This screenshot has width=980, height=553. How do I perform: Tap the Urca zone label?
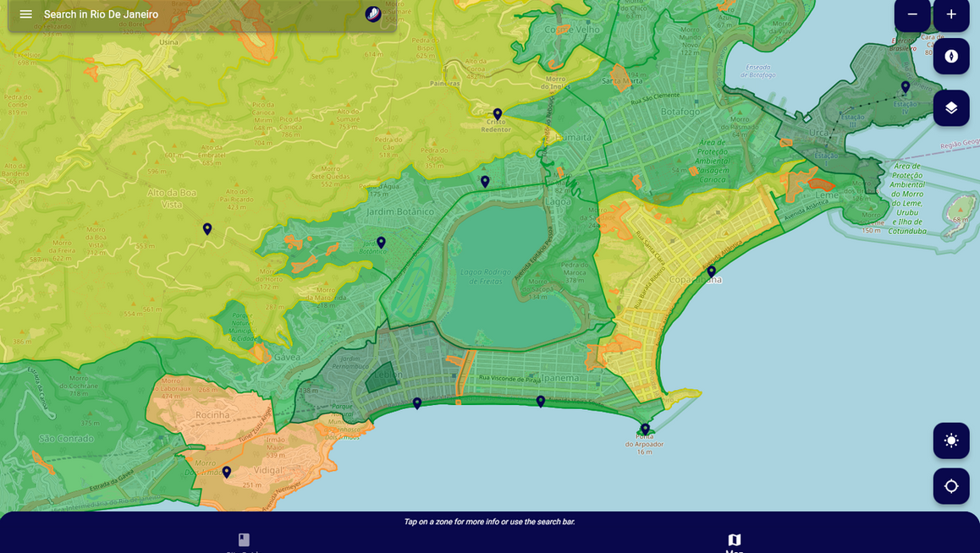coord(818,133)
